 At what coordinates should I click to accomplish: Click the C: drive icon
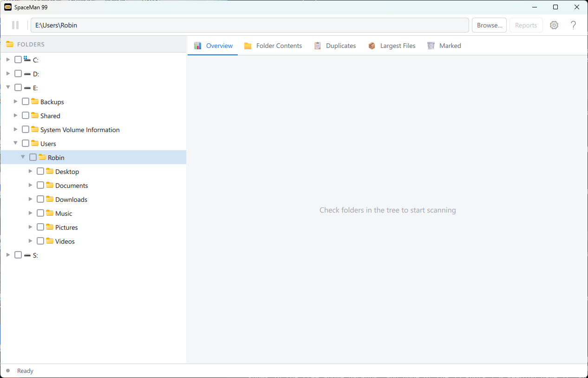(x=27, y=59)
